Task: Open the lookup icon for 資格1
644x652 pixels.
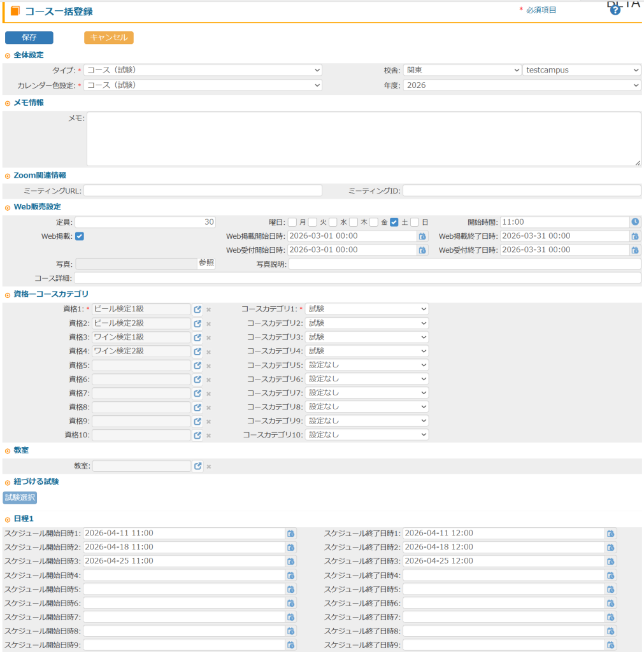Action: pos(197,309)
